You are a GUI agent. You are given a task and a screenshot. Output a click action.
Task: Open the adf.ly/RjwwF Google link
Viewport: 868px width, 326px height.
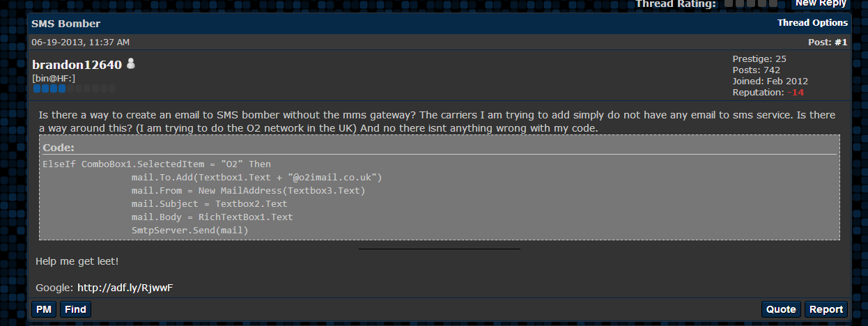(x=125, y=287)
